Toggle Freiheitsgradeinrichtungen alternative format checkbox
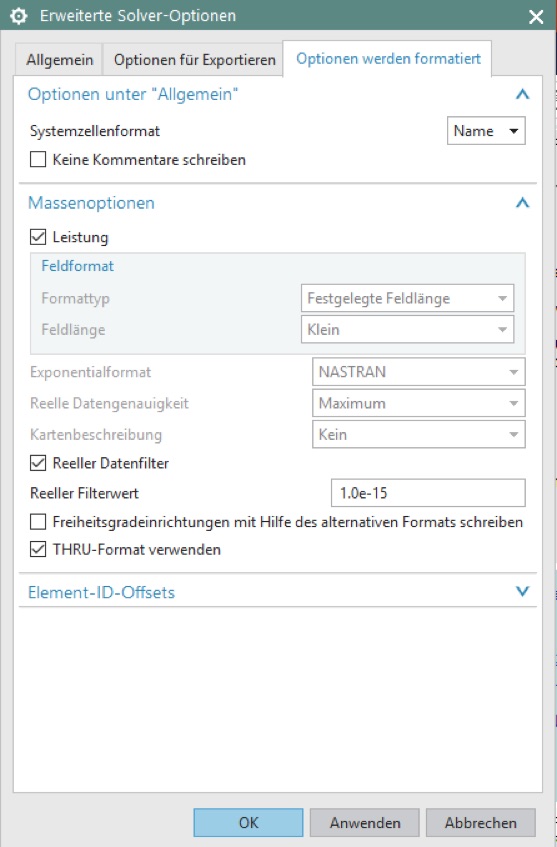Image resolution: width=557 pixels, height=847 pixels. tap(38, 522)
